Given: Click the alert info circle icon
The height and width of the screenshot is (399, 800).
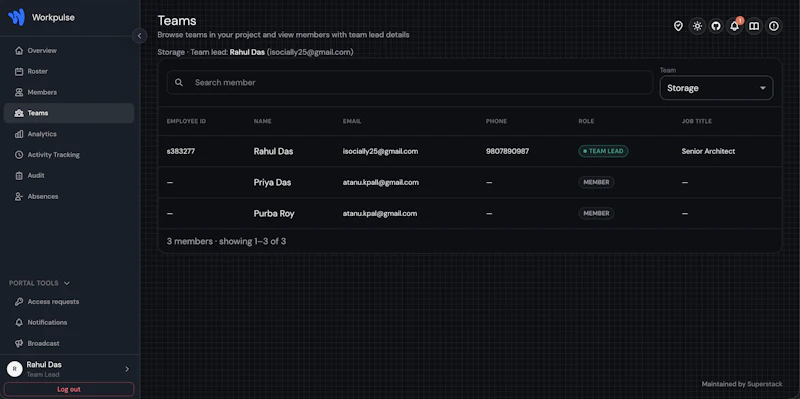Looking at the screenshot, I should pyautogui.click(x=774, y=26).
